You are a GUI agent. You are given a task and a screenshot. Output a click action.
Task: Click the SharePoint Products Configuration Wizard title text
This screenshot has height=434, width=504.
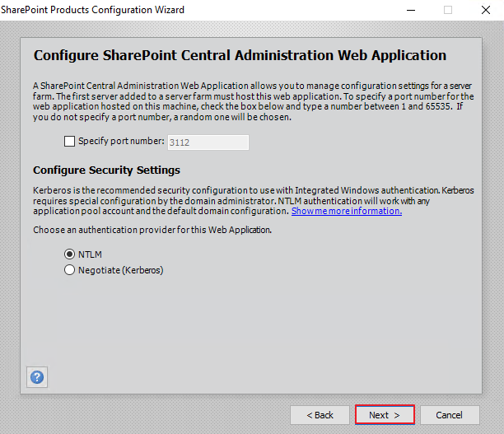pos(92,10)
